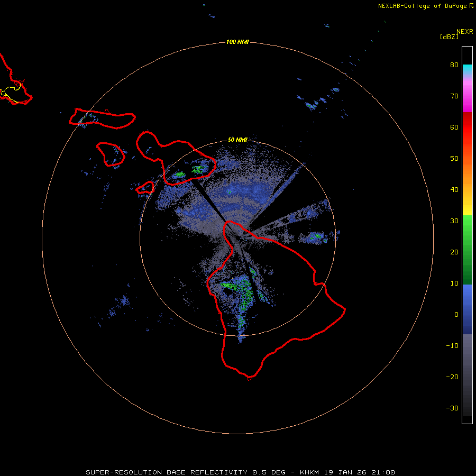
Task: Click the 50 value on the dBZ scale
Action: 454,159
